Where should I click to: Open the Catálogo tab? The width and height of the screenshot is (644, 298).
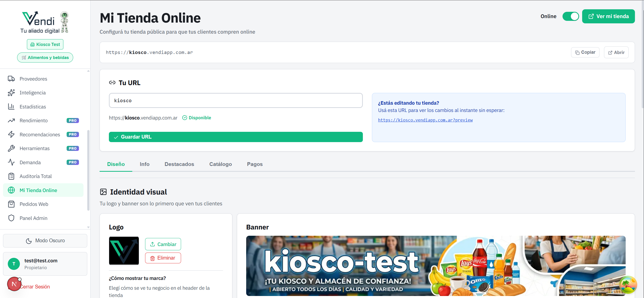coord(221,164)
